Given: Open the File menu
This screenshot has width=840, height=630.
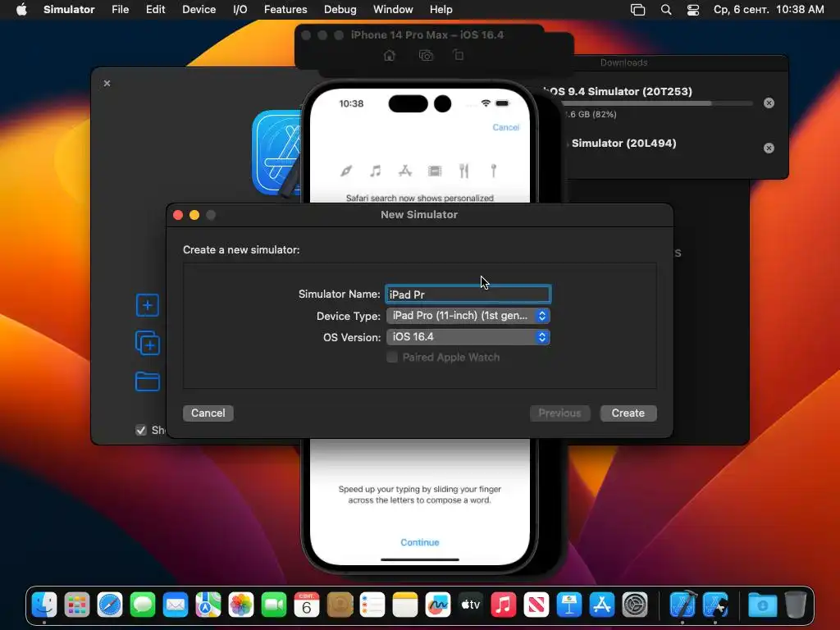Looking at the screenshot, I should [120, 10].
